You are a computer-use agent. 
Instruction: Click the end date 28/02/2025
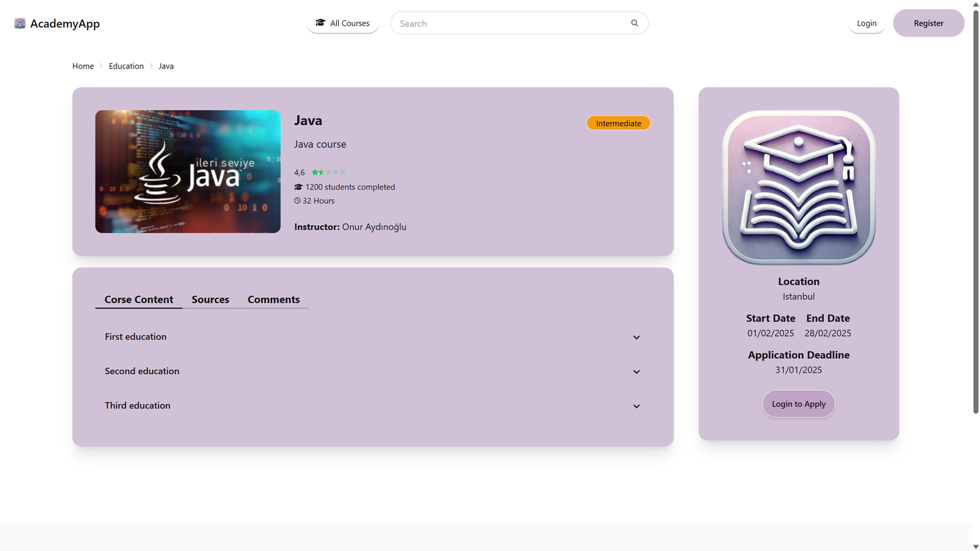coord(828,333)
